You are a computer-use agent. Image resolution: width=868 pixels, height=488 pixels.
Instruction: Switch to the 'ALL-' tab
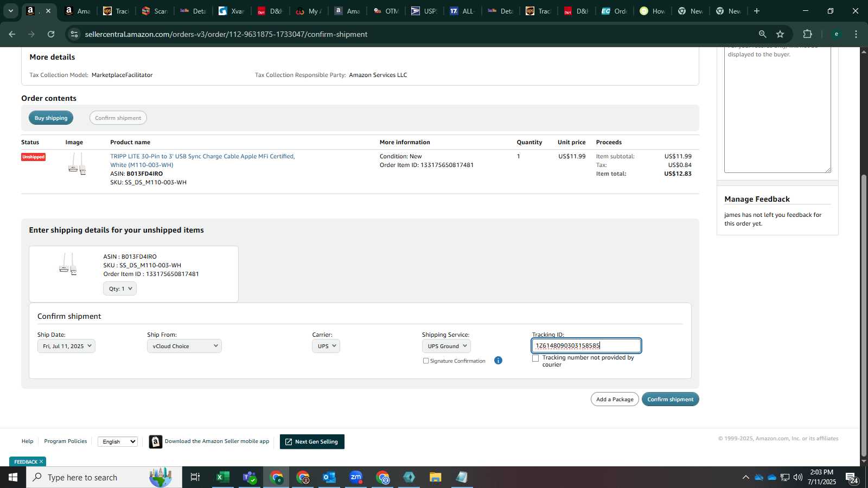(462, 11)
